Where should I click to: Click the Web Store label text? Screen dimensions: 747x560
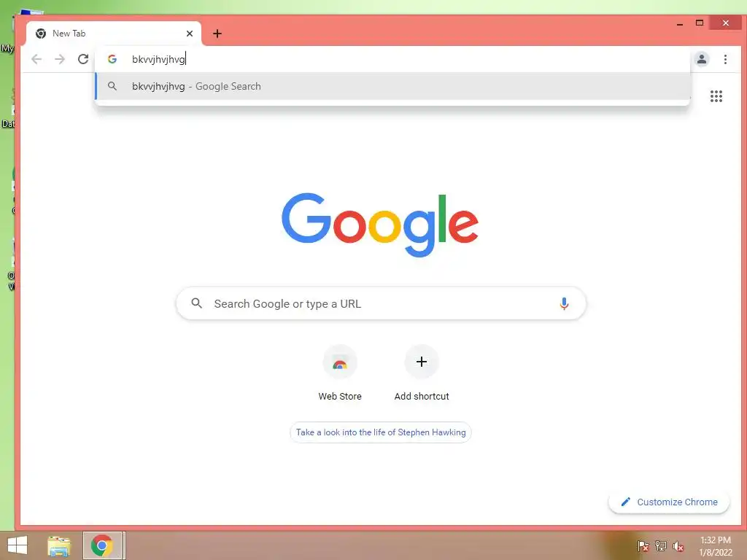[x=340, y=396]
